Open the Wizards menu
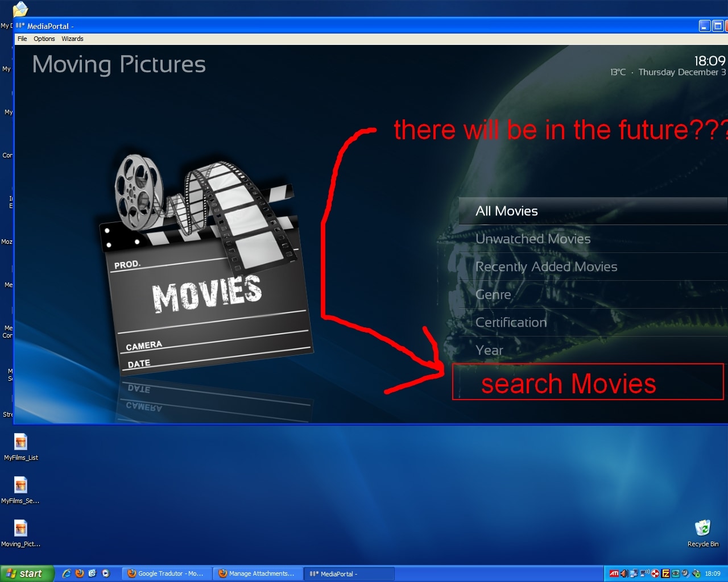728x582 pixels. [72, 39]
